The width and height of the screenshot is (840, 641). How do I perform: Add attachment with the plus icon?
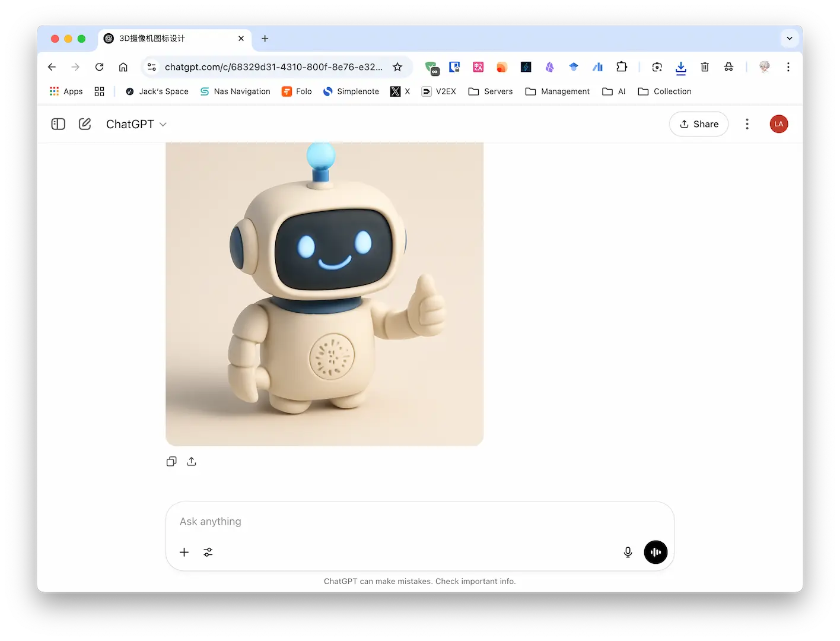pos(184,552)
